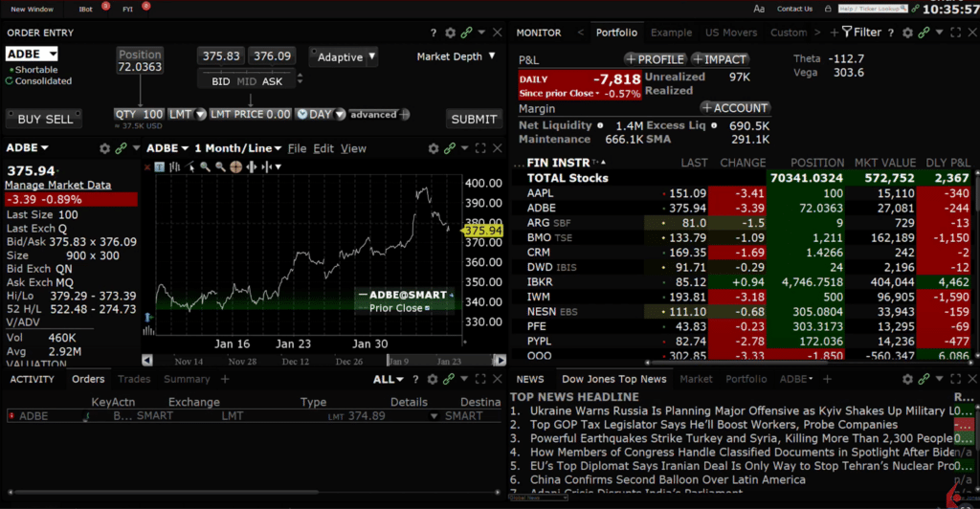This screenshot has width=980, height=509.
Task: Click Contact Us in top bar
Action: pyautogui.click(x=794, y=9)
